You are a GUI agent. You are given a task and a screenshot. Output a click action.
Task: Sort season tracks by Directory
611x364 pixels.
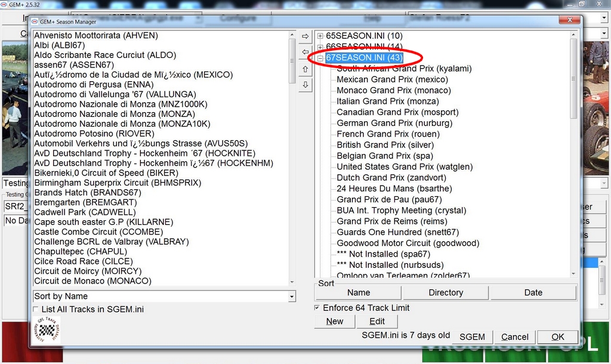point(446,292)
